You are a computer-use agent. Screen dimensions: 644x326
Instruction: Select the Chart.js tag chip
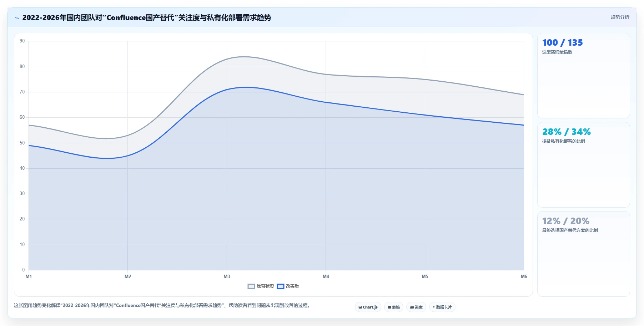[368, 307]
